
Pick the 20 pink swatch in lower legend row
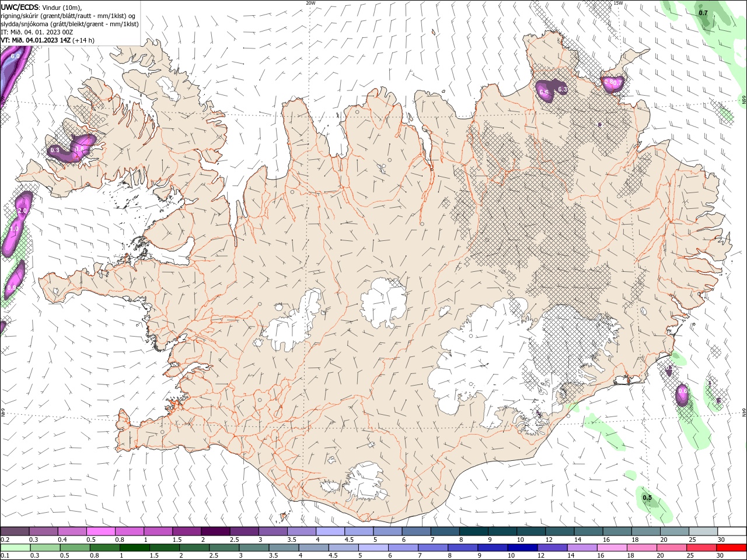(x=671, y=548)
